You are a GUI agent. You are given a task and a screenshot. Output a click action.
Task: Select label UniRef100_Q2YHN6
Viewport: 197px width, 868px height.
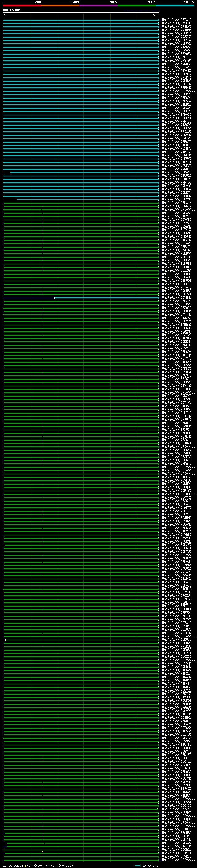(176, 297)
